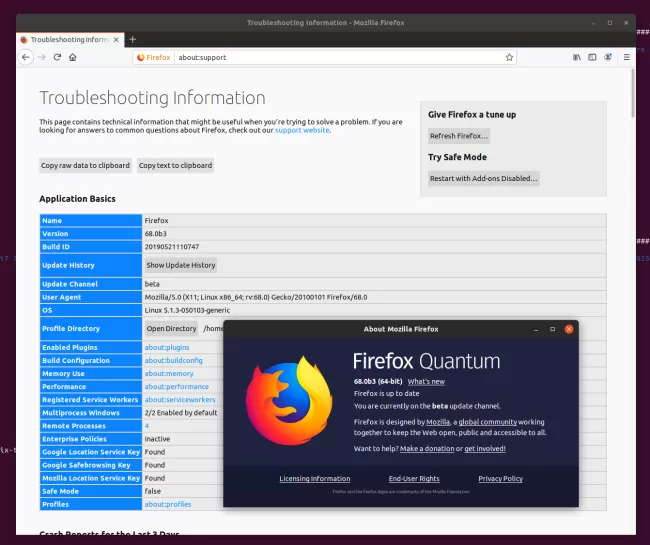The width and height of the screenshot is (650, 545).
Task: Open the Library icon in the toolbar
Action: coord(577,57)
